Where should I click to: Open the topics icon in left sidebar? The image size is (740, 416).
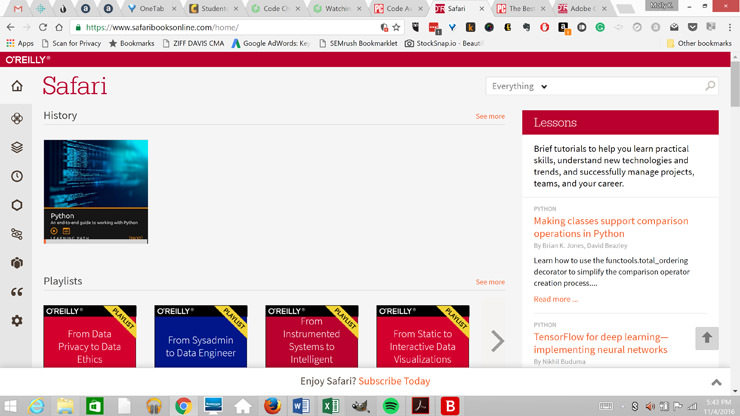[x=17, y=119]
